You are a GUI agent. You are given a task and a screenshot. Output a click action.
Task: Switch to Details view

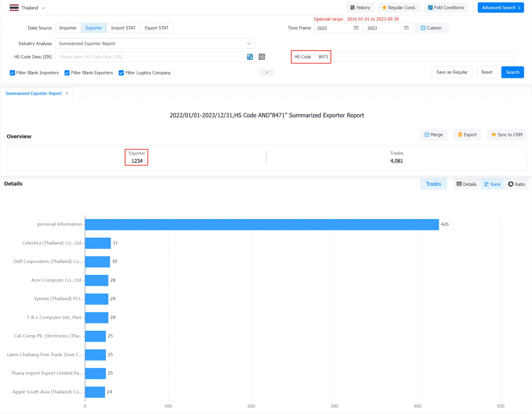[x=467, y=184]
